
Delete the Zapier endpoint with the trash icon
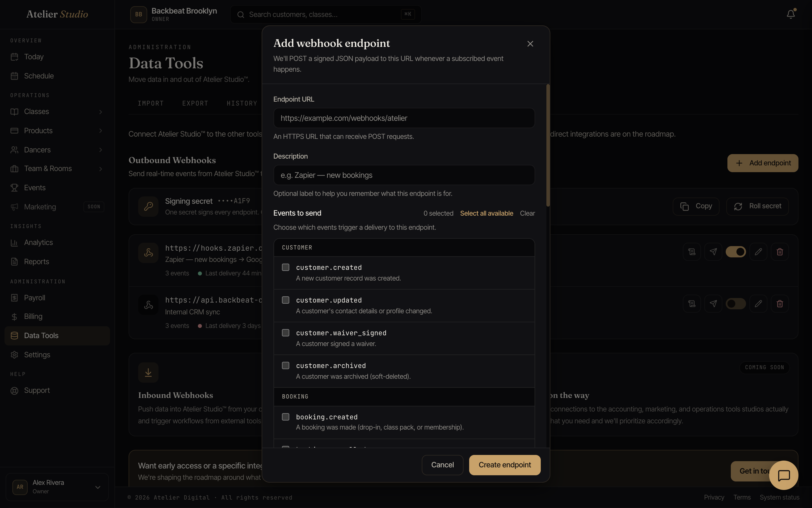click(780, 252)
